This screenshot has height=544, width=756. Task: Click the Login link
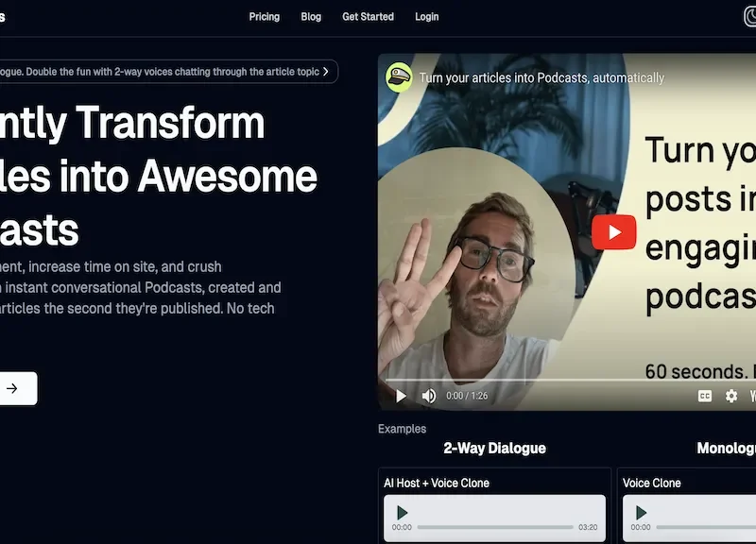[426, 16]
